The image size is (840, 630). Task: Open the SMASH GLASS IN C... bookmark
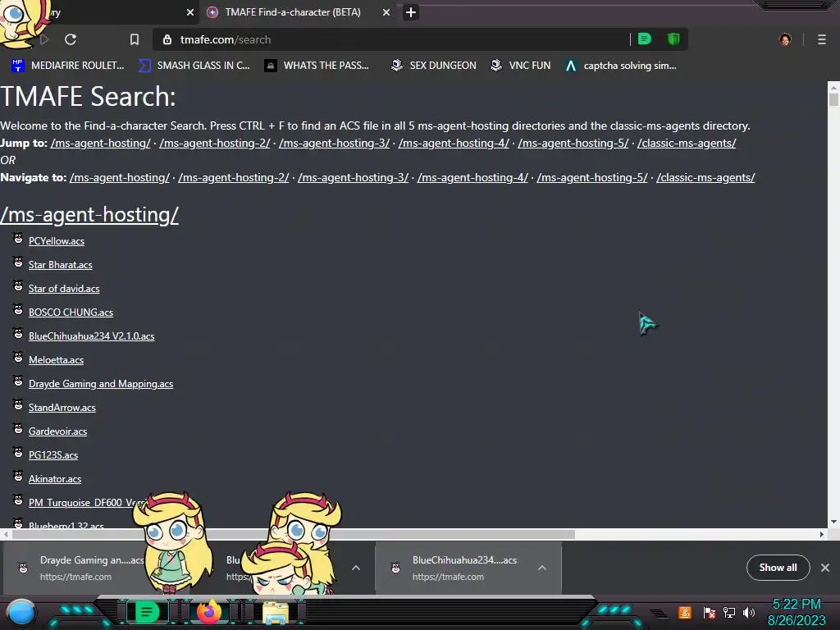(194, 66)
